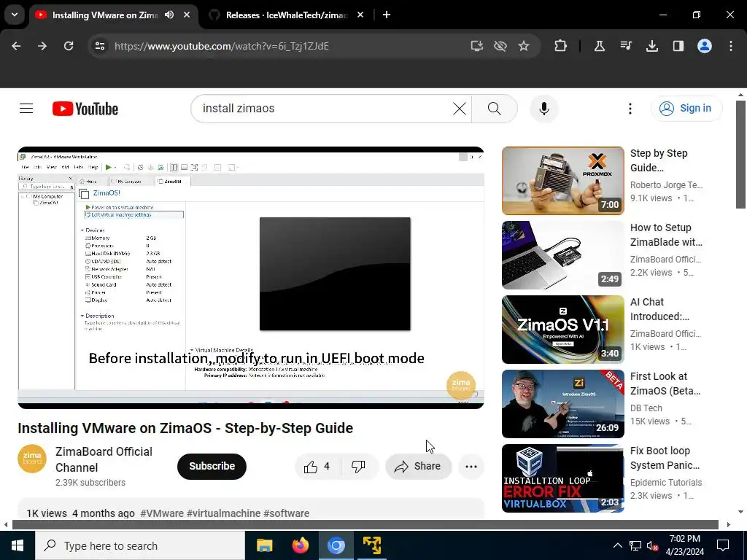Open How to Setup ZimaBlade thumbnail

click(x=562, y=255)
